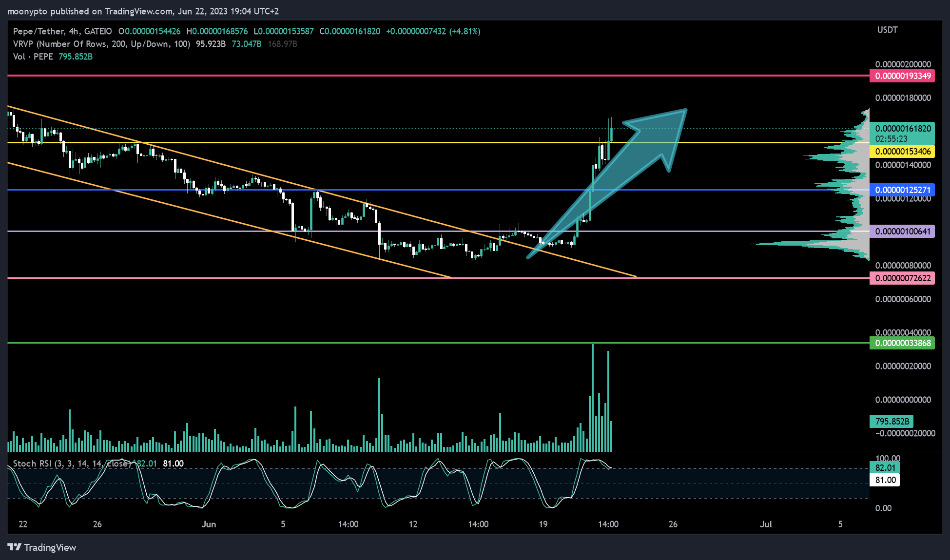Click the purple price label 0.00000100641
Screen dimensions: 950x560
click(x=902, y=232)
